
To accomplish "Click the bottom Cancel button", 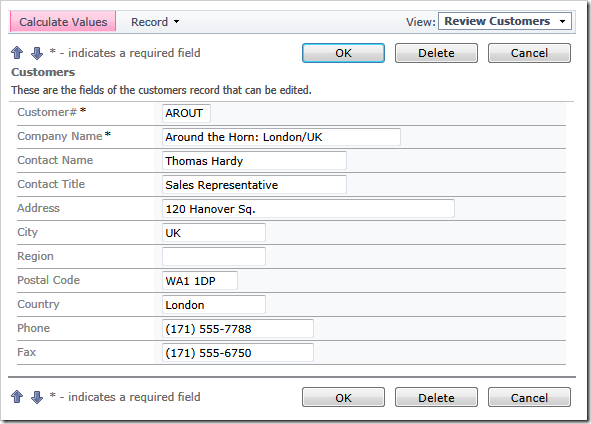I will 529,398.
